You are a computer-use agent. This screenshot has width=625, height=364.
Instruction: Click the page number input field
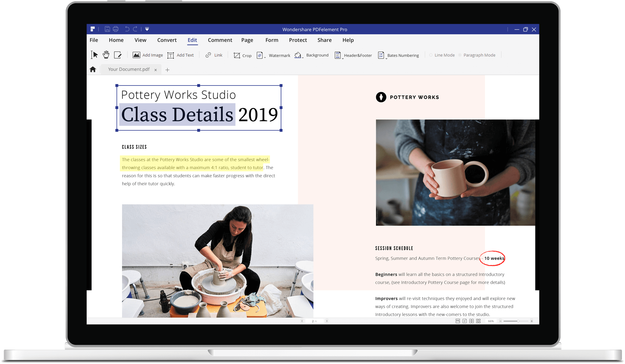point(314,321)
